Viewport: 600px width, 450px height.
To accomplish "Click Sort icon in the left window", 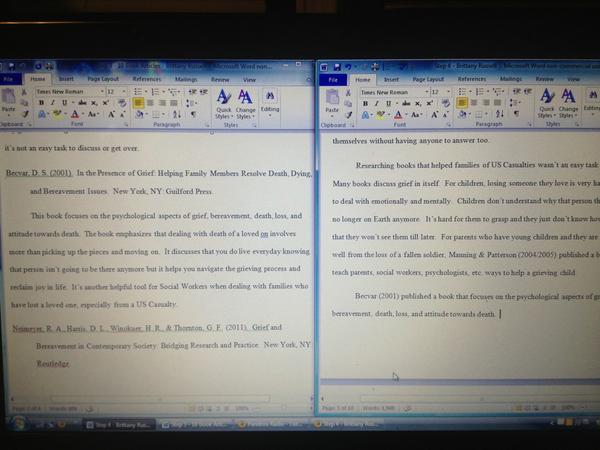I will click(x=177, y=114).
